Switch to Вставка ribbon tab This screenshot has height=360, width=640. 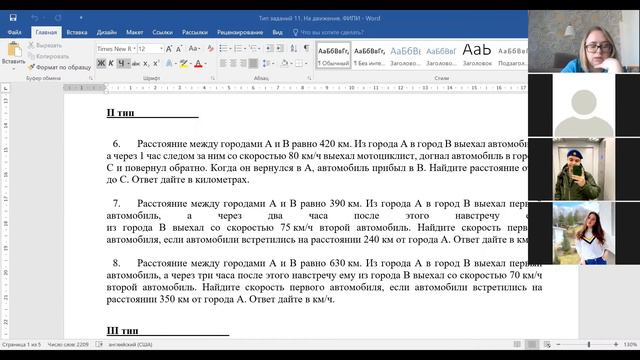tap(77, 32)
